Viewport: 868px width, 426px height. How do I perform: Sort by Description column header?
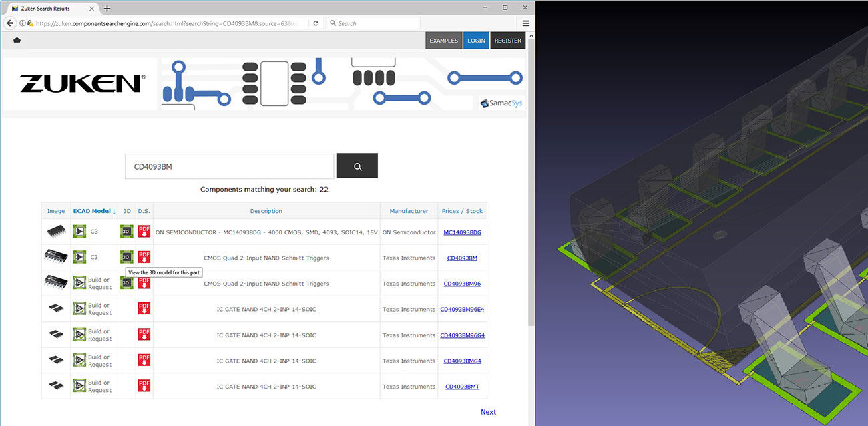[x=266, y=211]
